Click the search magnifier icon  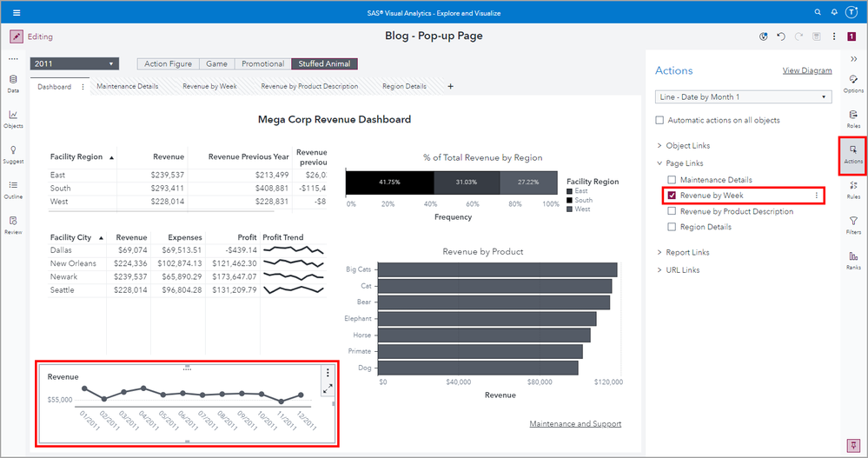pos(818,12)
